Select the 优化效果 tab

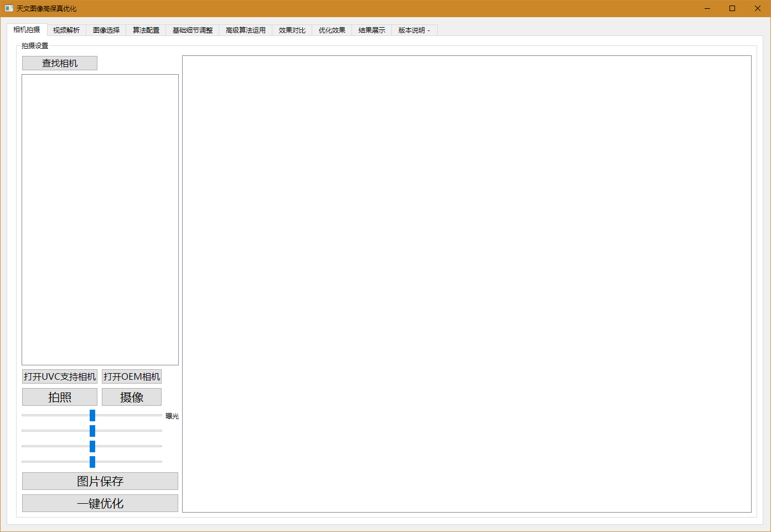pos(332,30)
